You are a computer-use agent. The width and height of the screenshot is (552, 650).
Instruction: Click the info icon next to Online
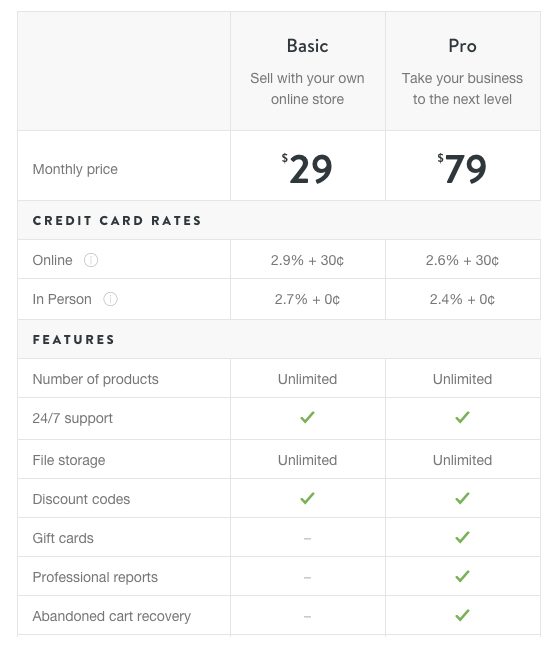(x=91, y=260)
